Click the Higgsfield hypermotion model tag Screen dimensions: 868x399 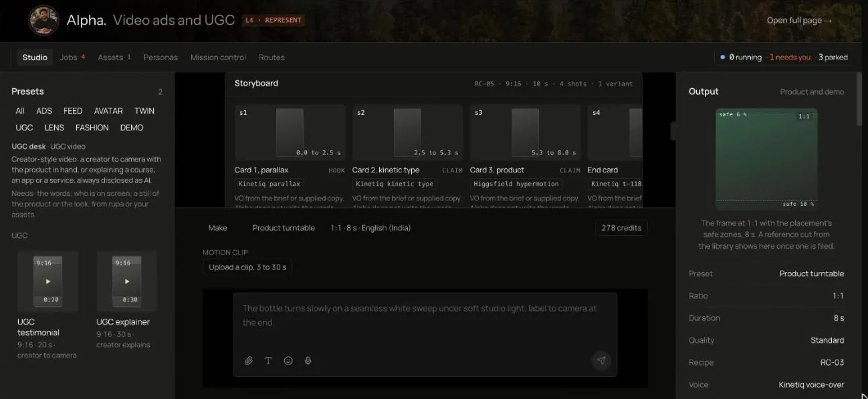click(516, 184)
